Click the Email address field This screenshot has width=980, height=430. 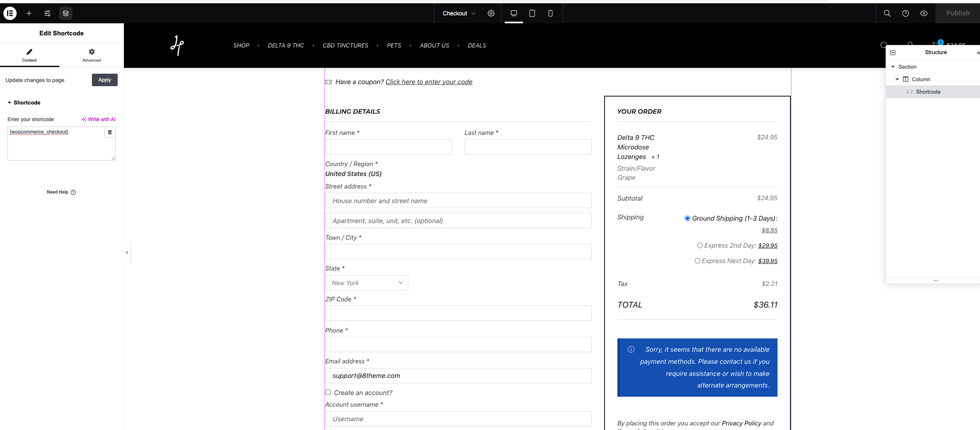click(x=458, y=375)
